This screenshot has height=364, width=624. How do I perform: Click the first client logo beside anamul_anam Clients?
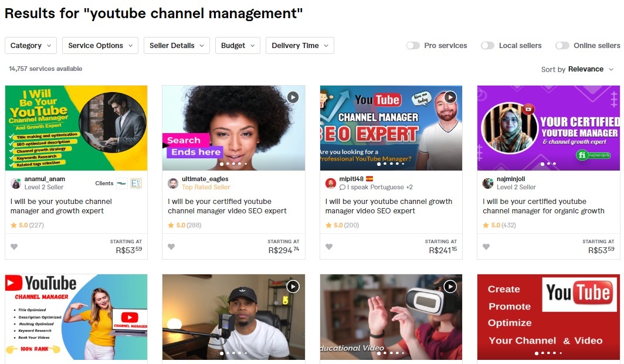click(122, 183)
